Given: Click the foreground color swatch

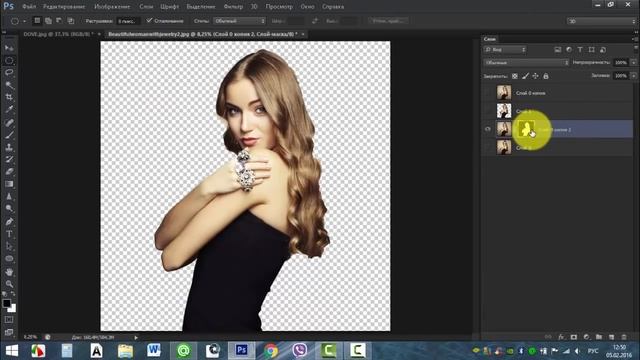Looking at the screenshot, I should (7, 303).
